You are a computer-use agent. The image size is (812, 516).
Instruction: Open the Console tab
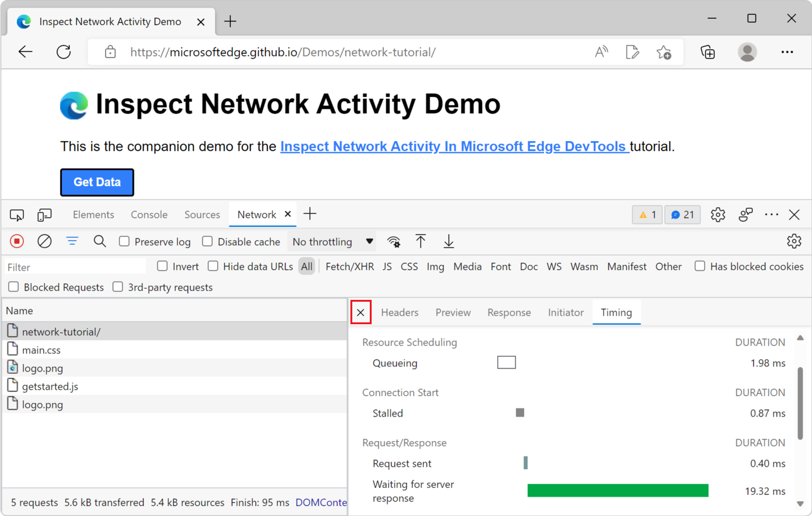[x=149, y=215]
